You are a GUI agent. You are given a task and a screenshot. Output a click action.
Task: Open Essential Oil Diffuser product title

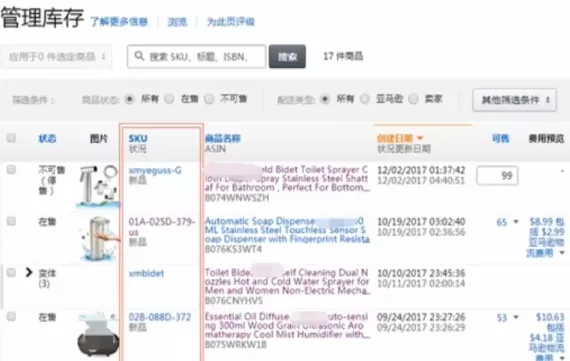tap(287, 325)
